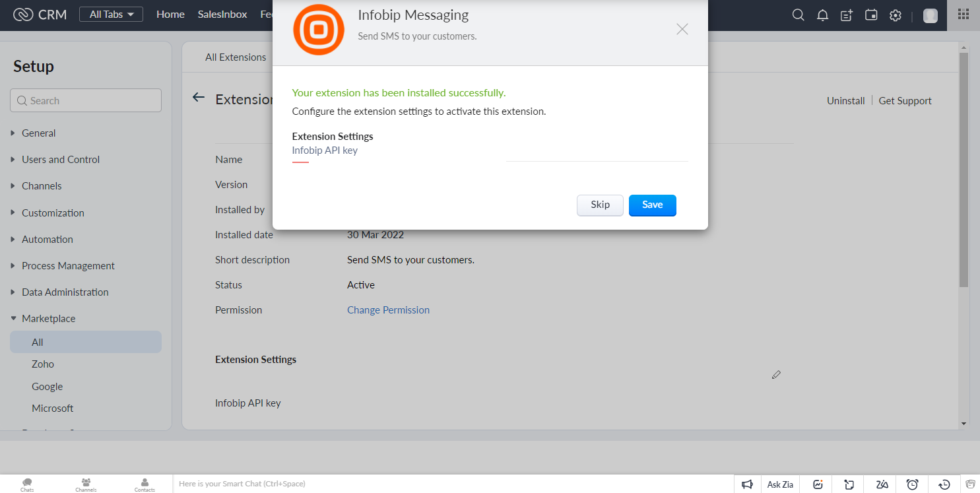This screenshot has height=493, width=980.
Task: Open the global search icon
Action: point(798,15)
